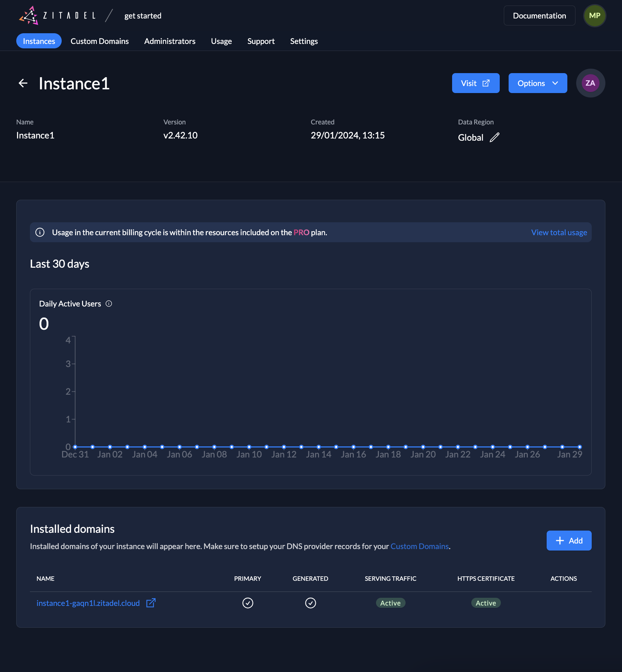Open the instance1-gaqn1l.zitadel.cloud link
The width and height of the screenshot is (622, 672).
(x=88, y=603)
